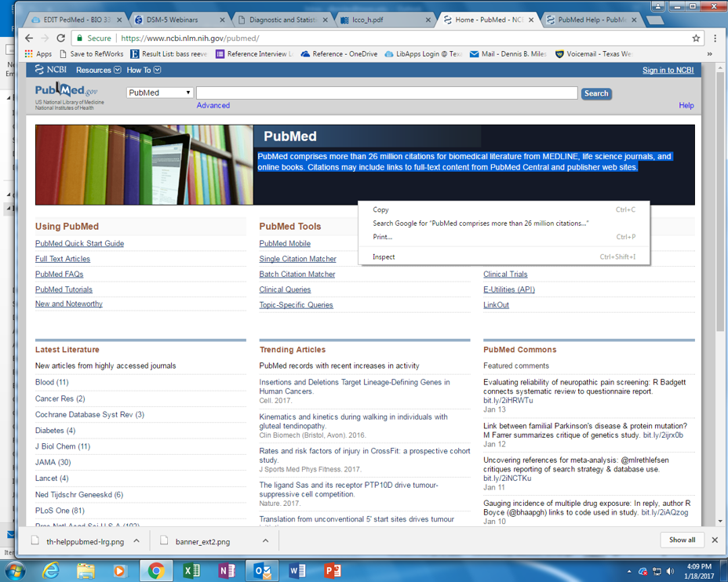
Task: Click Show all downloads button
Action: pyautogui.click(x=682, y=540)
